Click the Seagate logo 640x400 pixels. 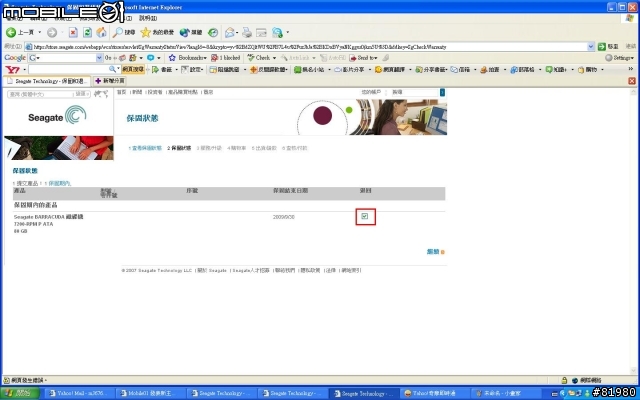click(x=57, y=115)
